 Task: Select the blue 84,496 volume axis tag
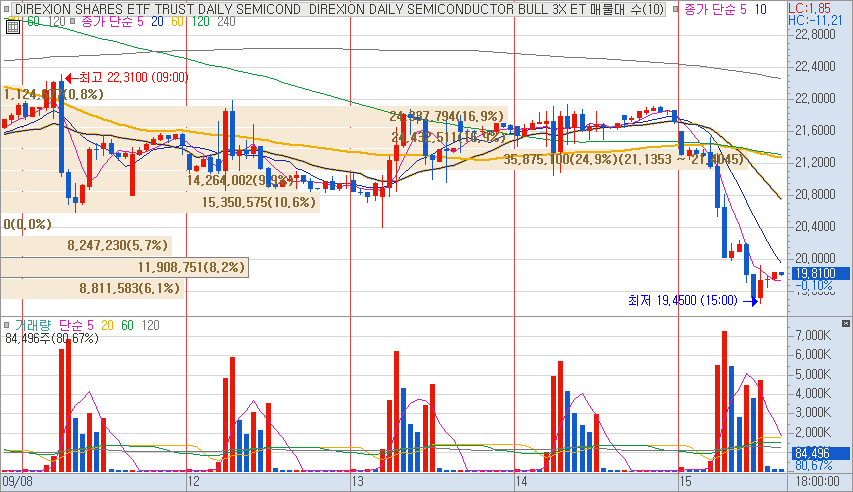click(x=820, y=453)
